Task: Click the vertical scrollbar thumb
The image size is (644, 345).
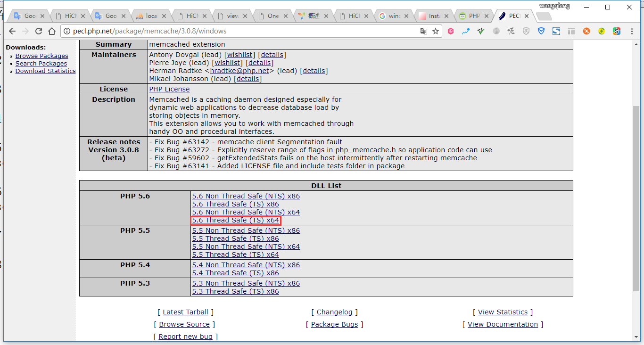Action: (636, 198)
